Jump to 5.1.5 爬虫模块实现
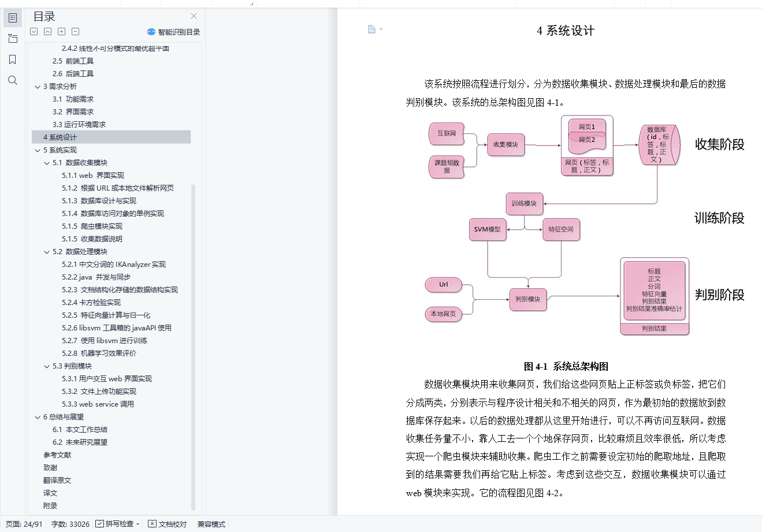This screenshot has height=532, width=762. pos(92,226)
